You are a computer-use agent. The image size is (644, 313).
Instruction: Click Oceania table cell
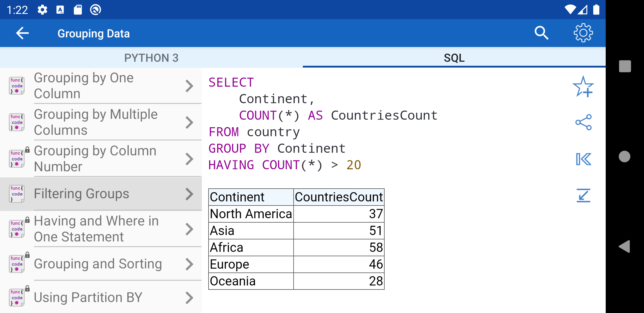(x=251, y=281)
